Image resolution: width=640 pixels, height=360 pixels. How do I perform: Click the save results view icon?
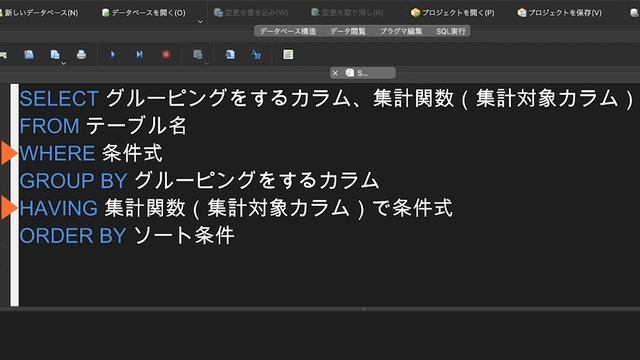click(x=198, y=54)
